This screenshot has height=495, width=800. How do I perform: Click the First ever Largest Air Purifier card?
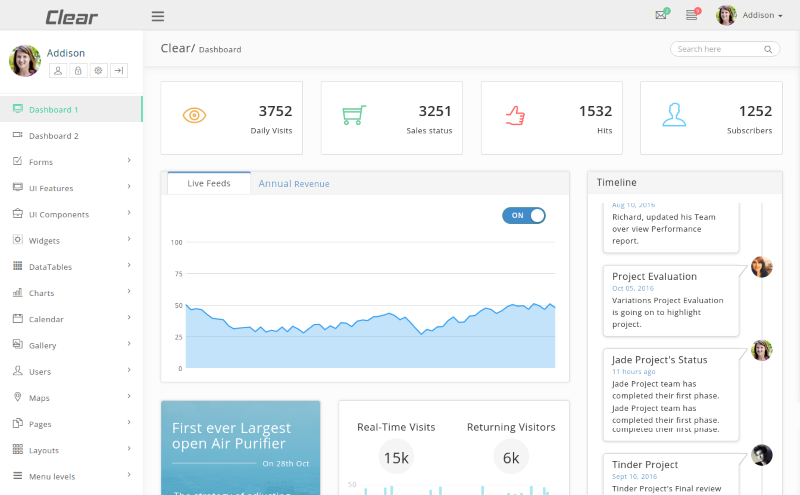(241, 448)
